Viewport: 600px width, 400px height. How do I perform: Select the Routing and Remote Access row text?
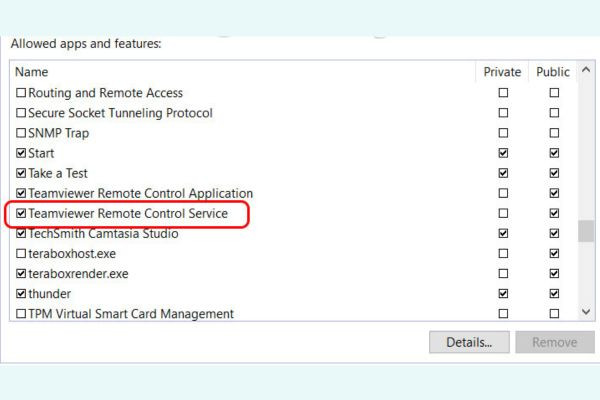(x=106, y=93)
